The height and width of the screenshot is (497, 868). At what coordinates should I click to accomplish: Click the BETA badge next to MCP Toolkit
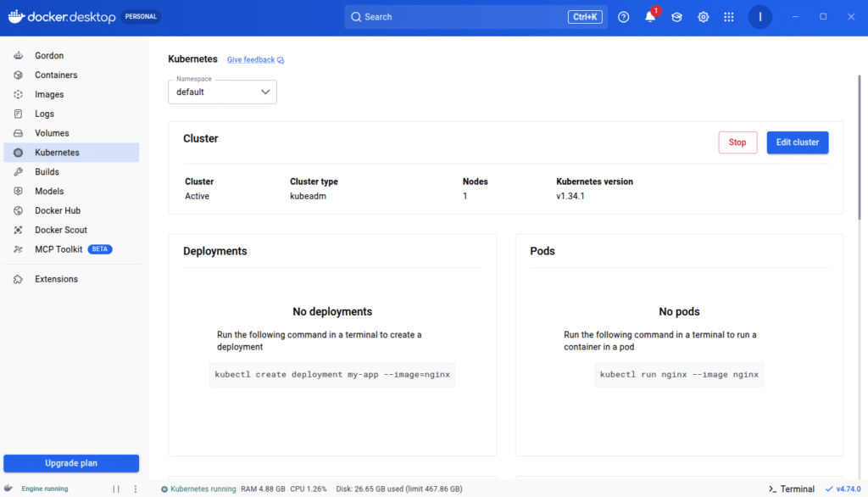pos(100,249)
